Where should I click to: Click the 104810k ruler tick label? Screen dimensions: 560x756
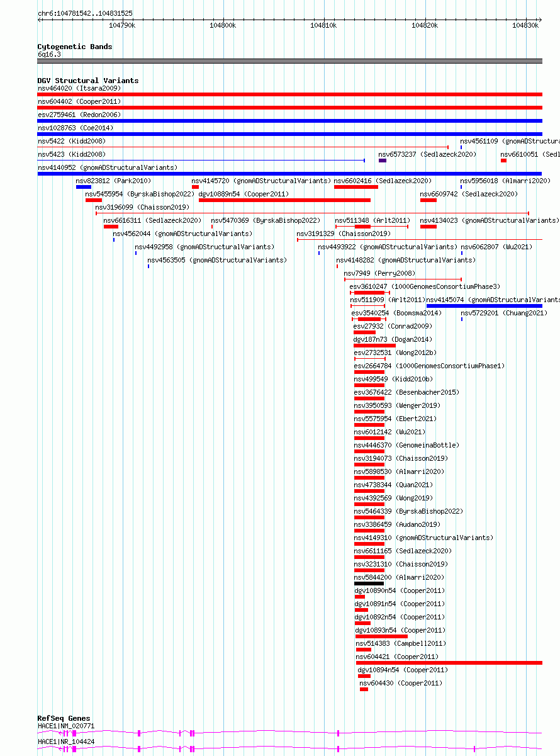click(x=323, y=25)
